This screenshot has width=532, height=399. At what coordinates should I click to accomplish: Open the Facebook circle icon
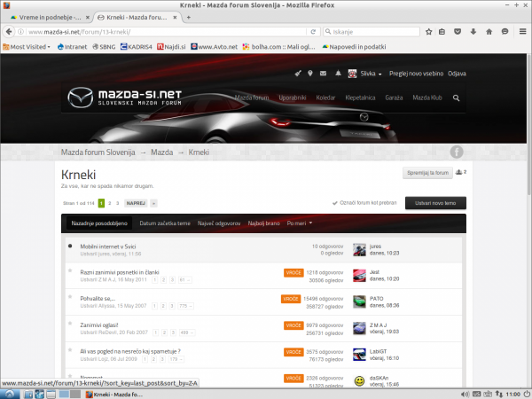(x=457, y=152)
